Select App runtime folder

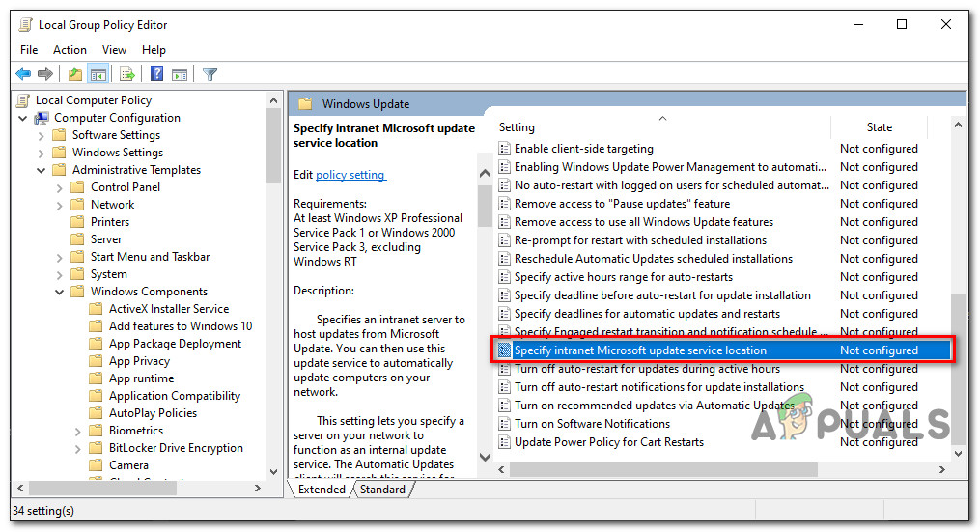141,378
